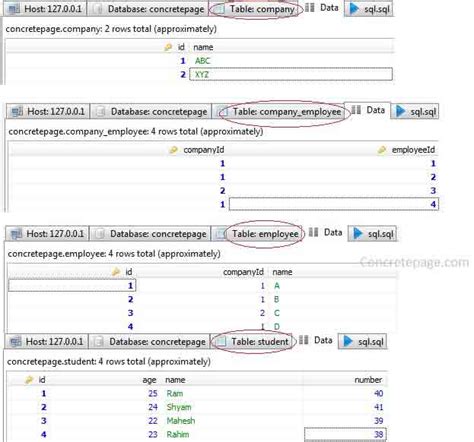Sort employee table by companyId column header
This screenshot has height=442, width=474.
pos(243,272)
